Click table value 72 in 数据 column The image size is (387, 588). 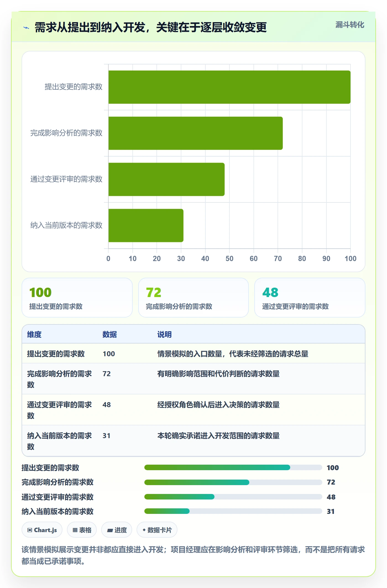[x=107, y=374]
